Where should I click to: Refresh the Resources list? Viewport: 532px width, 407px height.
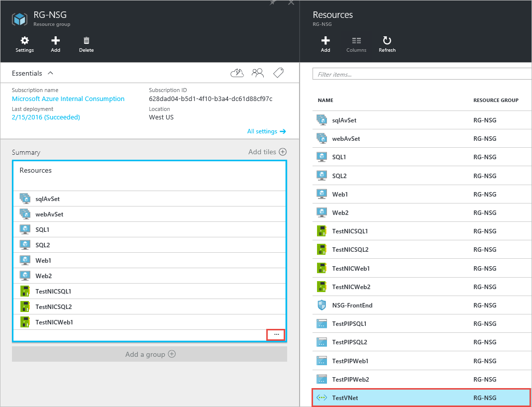(x=387, y=44)
